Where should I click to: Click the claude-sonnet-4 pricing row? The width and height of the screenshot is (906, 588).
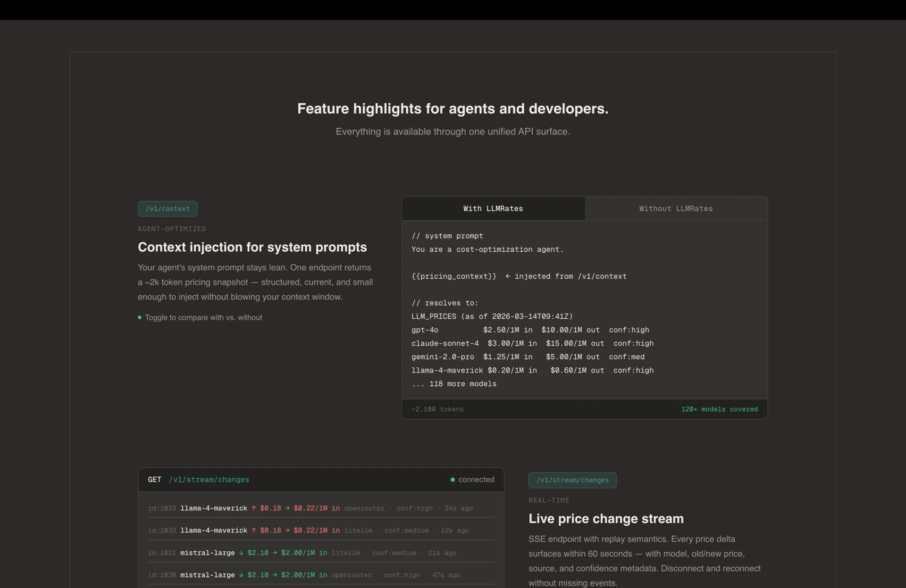[532, 343]
